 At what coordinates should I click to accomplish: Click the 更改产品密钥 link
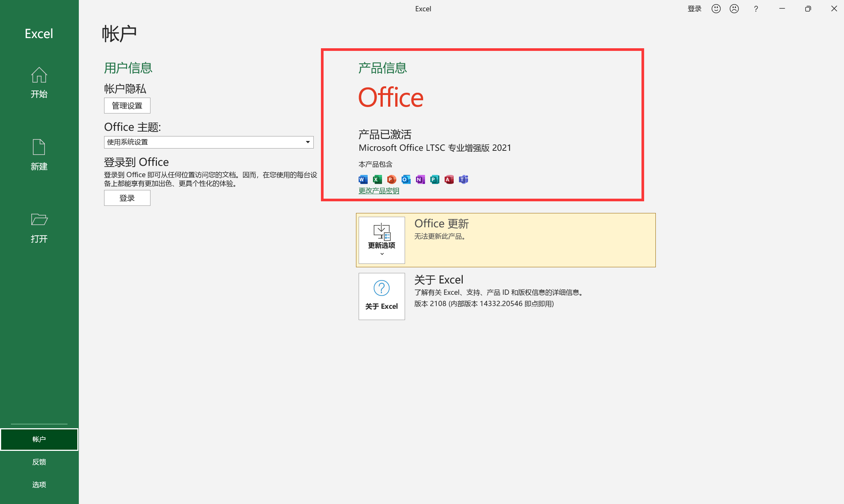379,190
